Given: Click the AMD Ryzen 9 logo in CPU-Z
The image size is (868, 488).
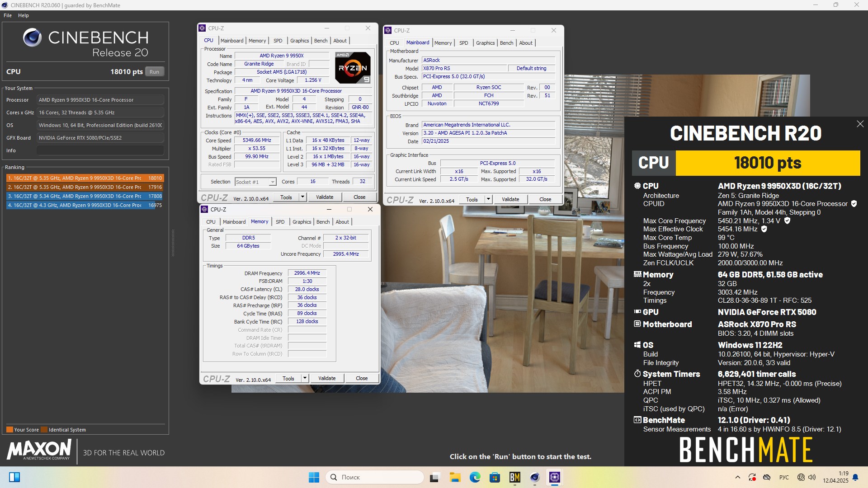Looking at the screenshot, I should 353,68.
